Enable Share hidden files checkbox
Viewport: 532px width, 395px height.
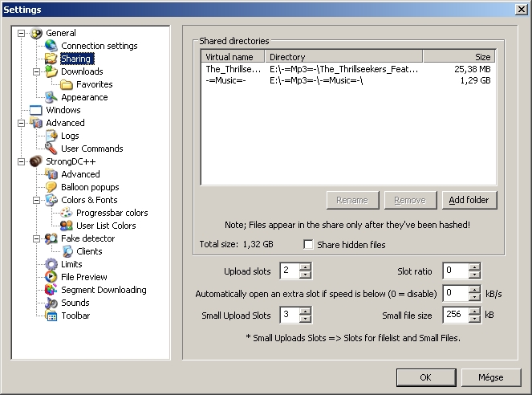point(309,245)
